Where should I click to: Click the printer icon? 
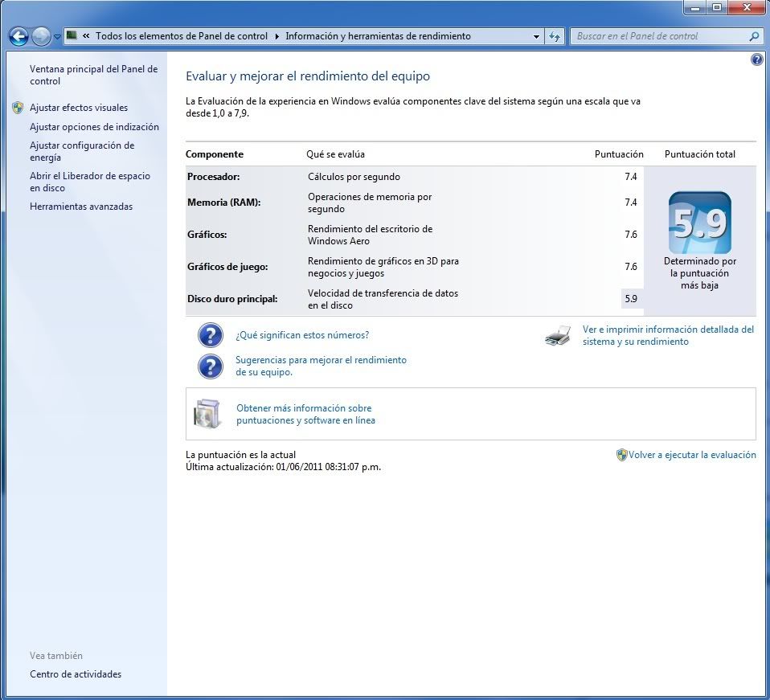(558, 336)
